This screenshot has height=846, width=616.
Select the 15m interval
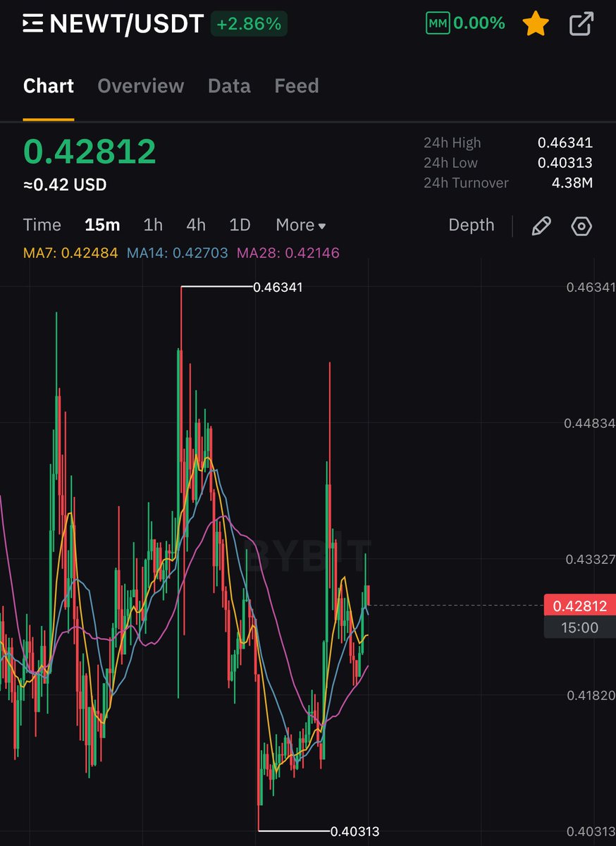(102, 225)
